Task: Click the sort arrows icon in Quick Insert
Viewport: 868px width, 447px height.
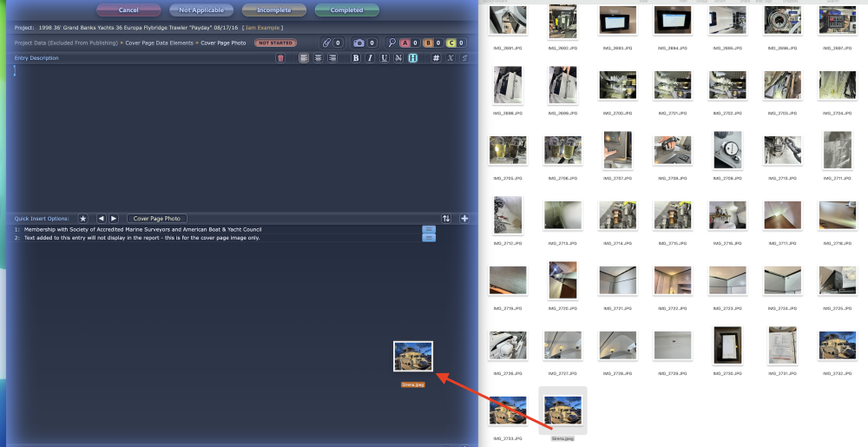Action: tap(446, 219)
